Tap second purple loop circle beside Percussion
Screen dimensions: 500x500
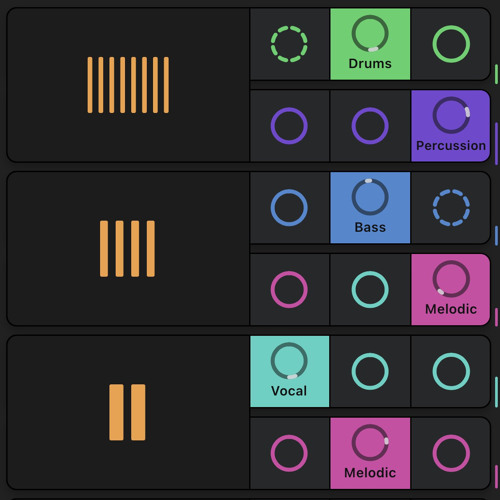(x=370, y=126)
